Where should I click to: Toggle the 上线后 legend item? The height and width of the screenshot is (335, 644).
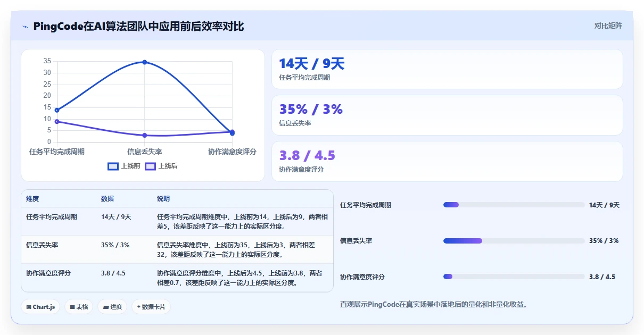(x=161, y=166)
